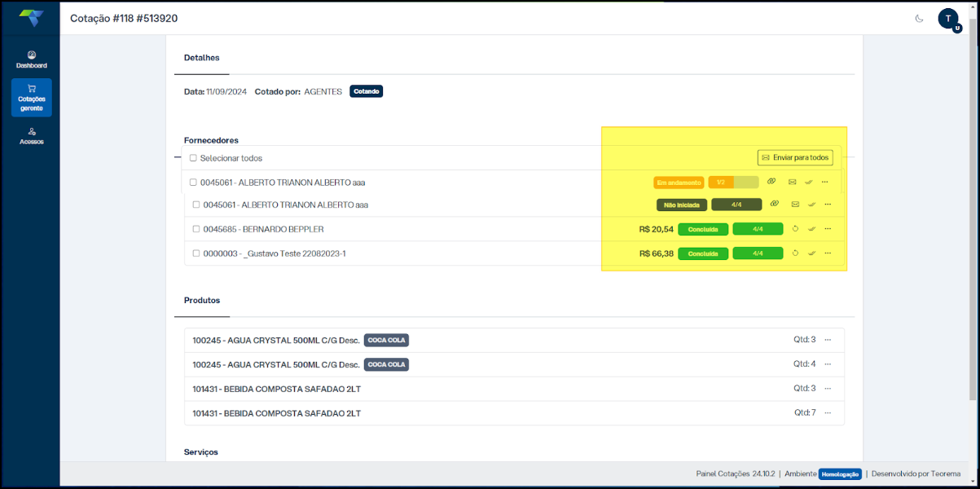Open more options in Não iniciada row
The image size is (980, 489).
[x=828, y=204]
